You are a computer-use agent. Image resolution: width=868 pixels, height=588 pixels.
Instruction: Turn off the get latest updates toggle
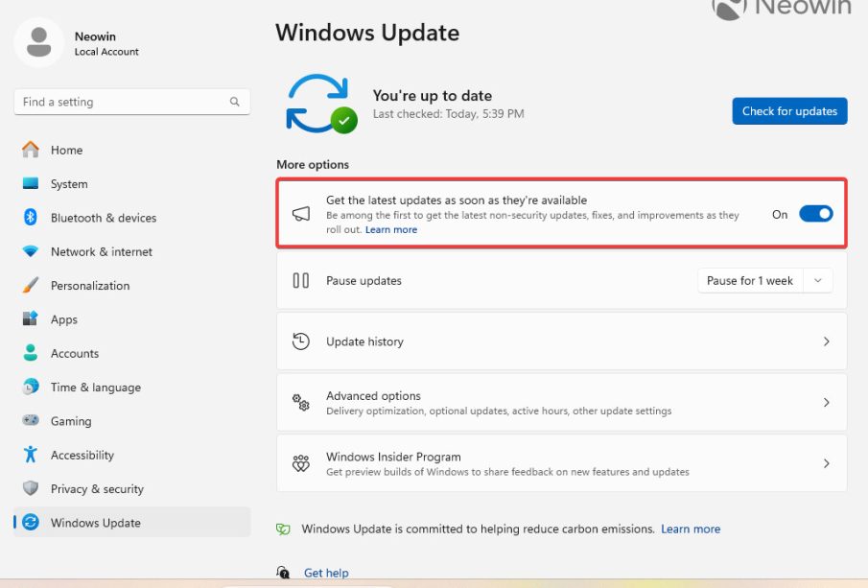[x=816, y=214]
